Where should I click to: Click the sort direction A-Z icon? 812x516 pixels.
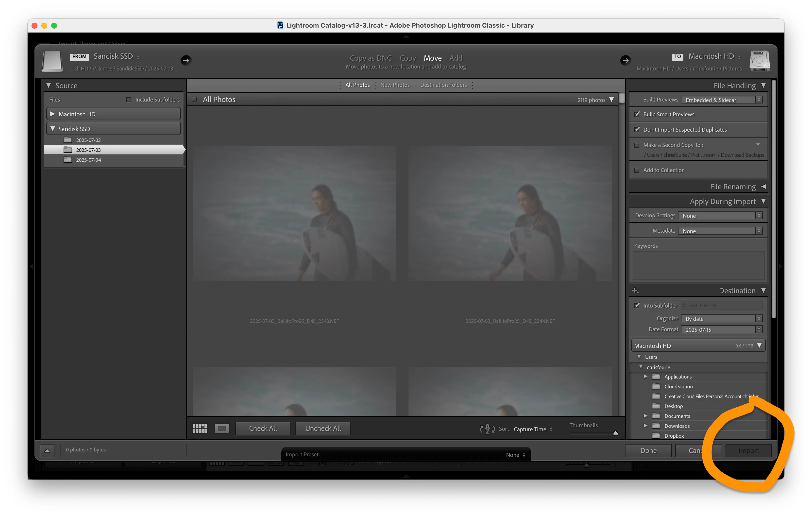point(487,429)
